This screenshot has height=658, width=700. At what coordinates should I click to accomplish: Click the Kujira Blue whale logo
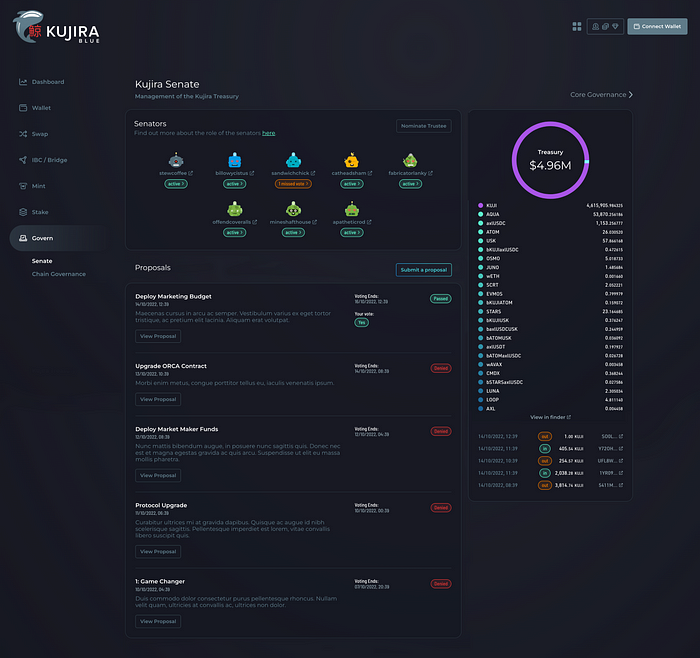(x=56, y=28)
